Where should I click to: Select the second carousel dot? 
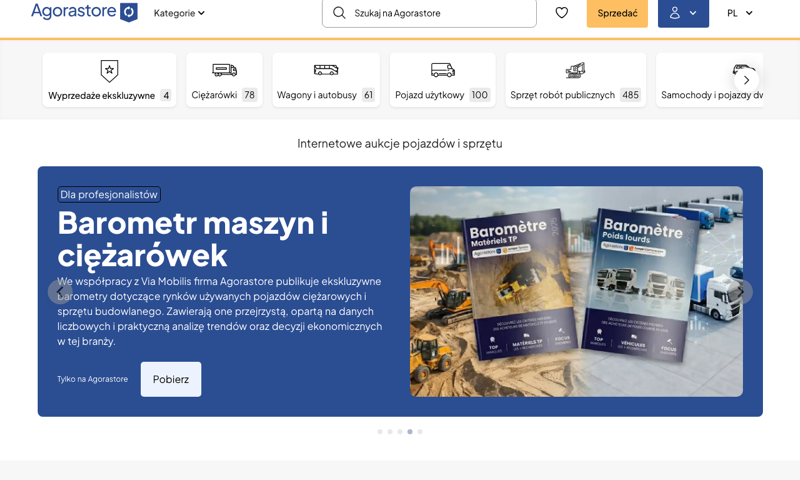tap(390, 432)
